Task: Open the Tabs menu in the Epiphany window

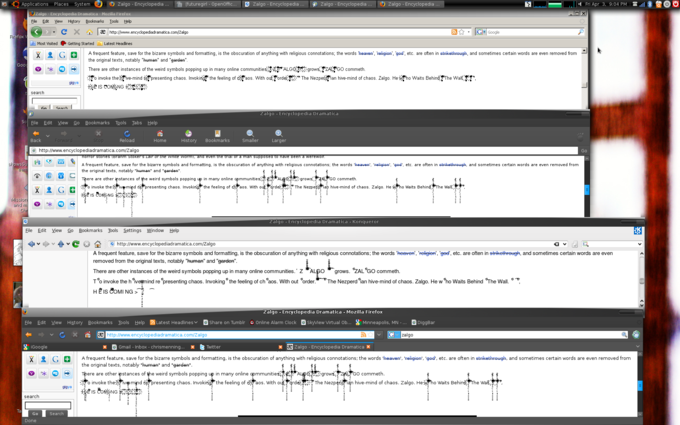Action: [x=137, y=123]
